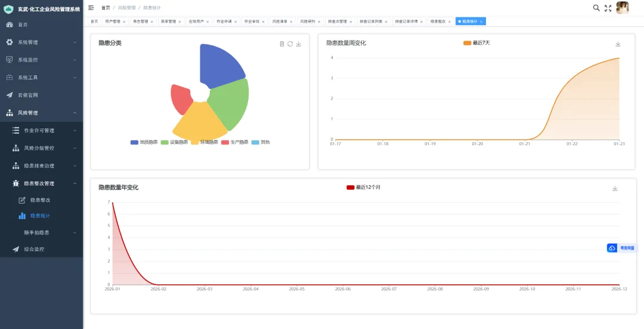The height and width of the screenshot is (329, 644).
Task: Click the blue slice of pie chart
Action: [x=221, y=64]
